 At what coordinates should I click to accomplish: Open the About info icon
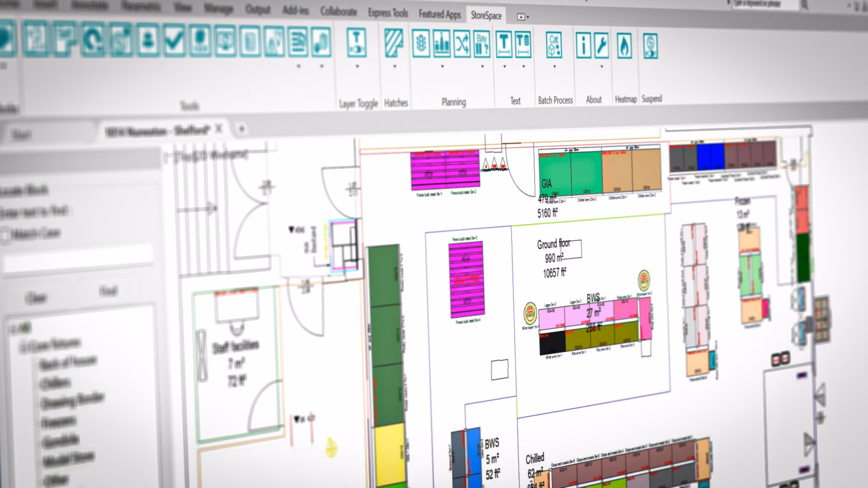point(583,45)
